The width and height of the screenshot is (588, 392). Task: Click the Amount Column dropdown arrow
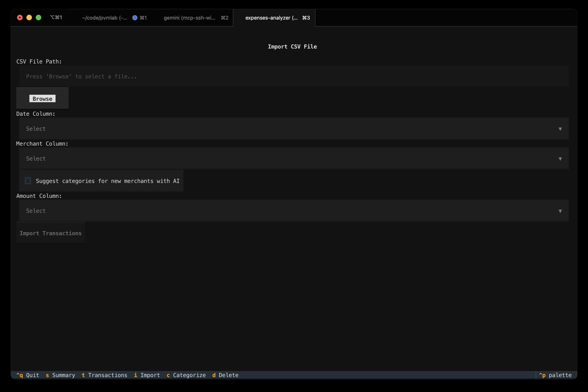[560, 211]
